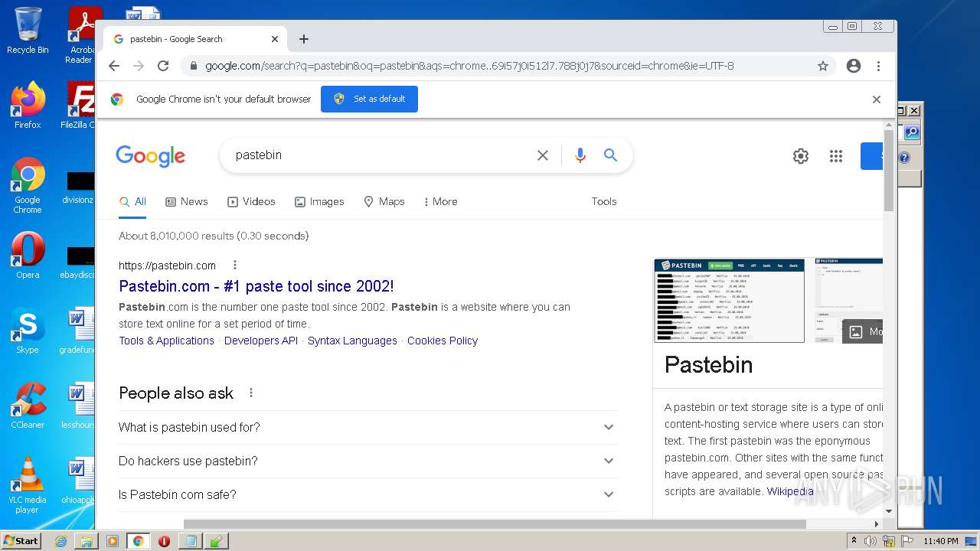Image resolution: width=980 pixels, height=551 pixels.
Task: Click the Google logo
Action: tap(150, 156)
